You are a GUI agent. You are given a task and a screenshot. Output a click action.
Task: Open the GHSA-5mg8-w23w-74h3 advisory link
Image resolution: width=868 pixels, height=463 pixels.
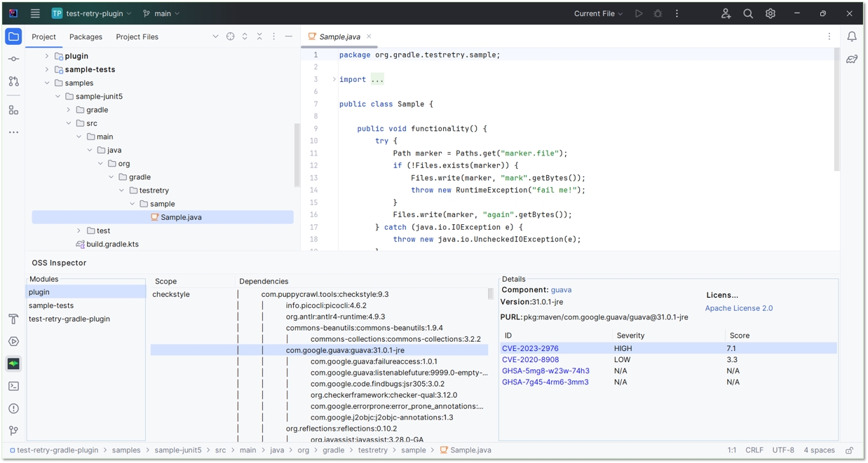[545, 371]
